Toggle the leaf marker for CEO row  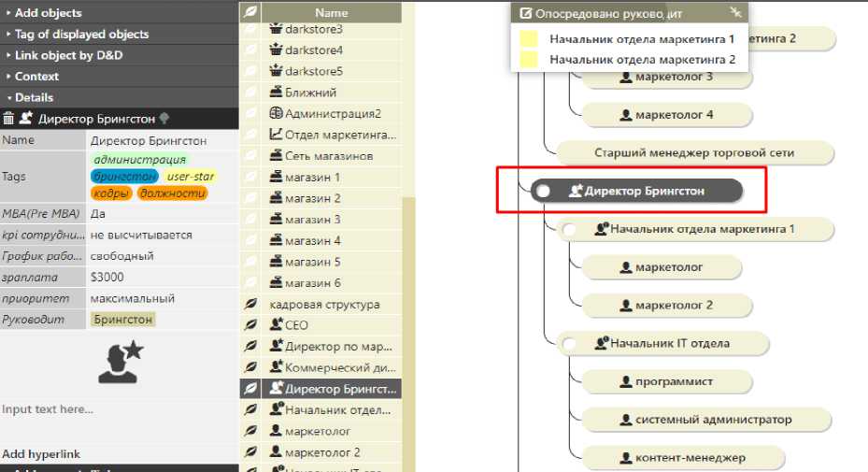point(250,324)
